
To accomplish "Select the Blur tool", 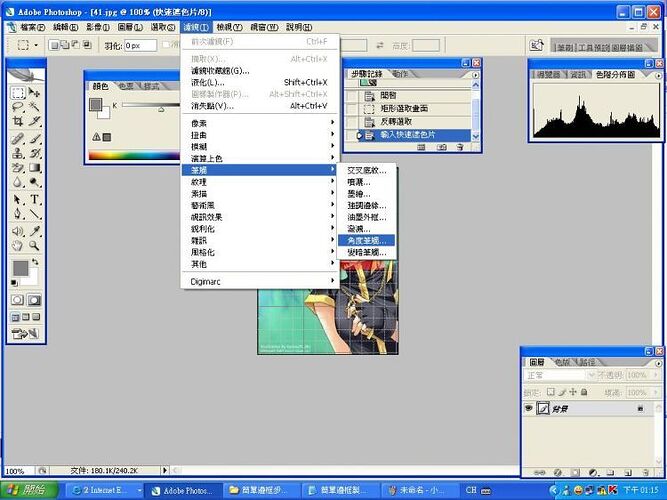I will tap(17, 182).
